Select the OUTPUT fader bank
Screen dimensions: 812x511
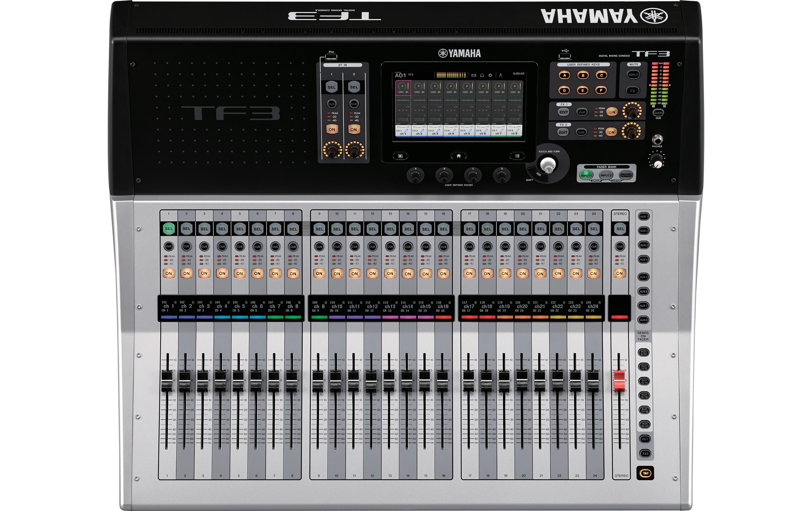626,175
